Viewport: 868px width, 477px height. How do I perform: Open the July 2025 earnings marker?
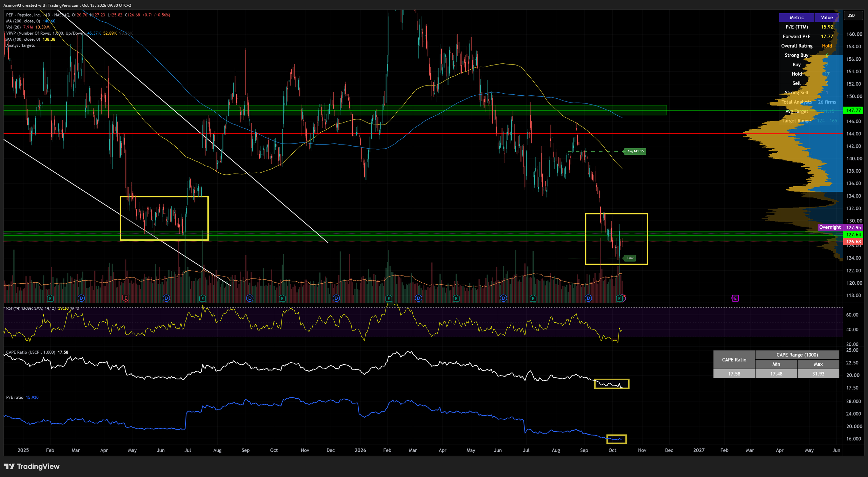pyautogui.click(x=202, y=298)
